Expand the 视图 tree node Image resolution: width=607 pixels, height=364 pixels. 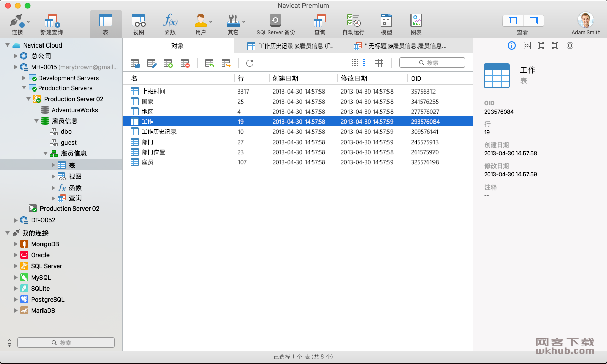(x=54, y=176)
